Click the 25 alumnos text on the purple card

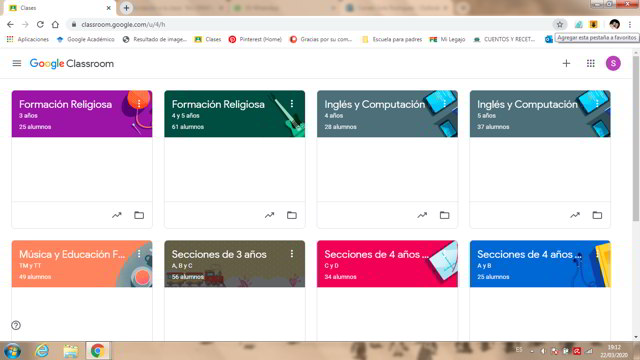click(x=35, y=127)
